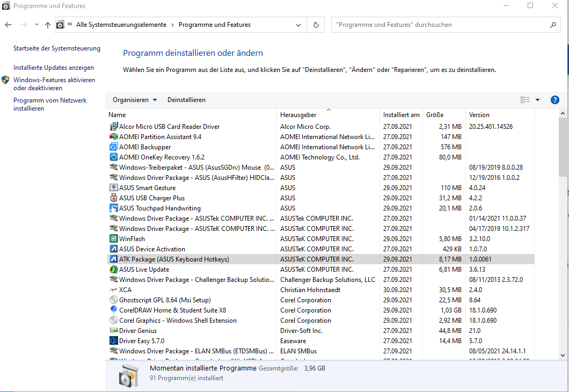Open Installierte Updates anzeigen link
The width and height of the screenshot is (569, 392).
[54, 68]
